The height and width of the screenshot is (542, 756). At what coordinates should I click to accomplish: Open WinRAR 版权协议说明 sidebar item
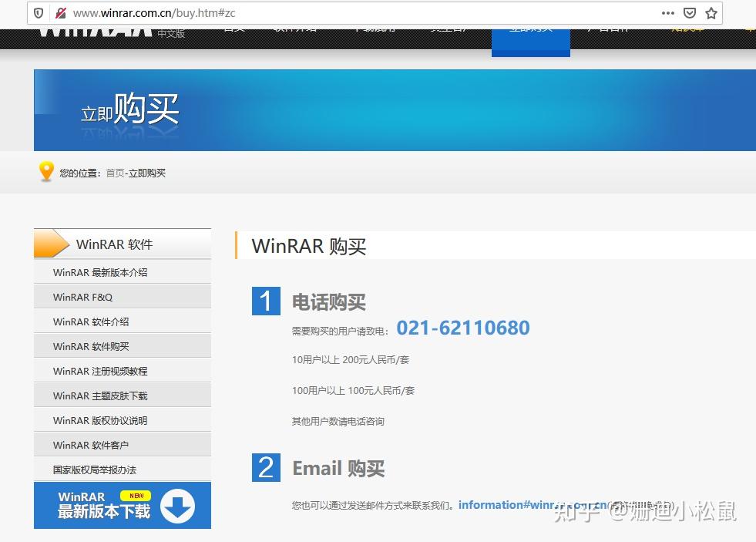(x=123, y=420)
